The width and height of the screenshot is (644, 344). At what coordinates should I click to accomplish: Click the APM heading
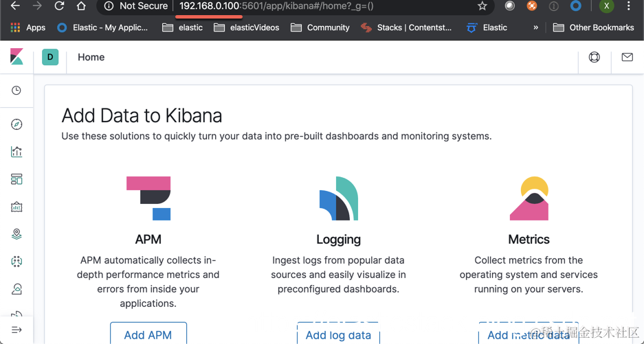point(148,240)
